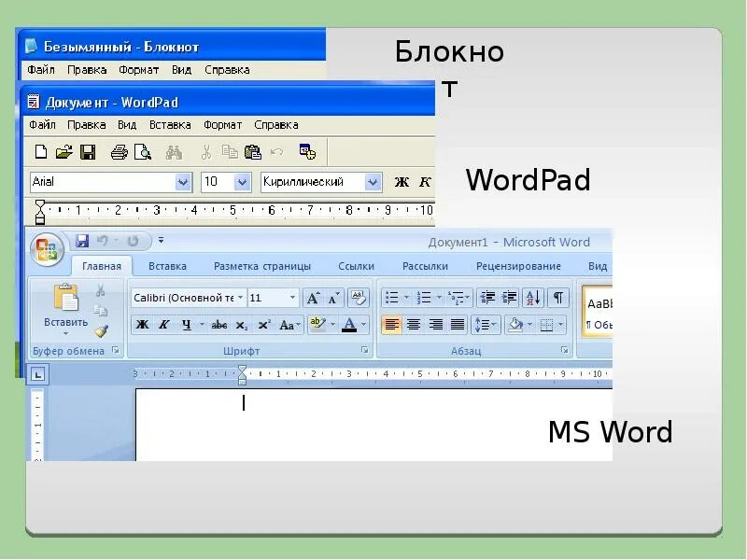The width and height of the screenshot is (747, 560).
Task: Open the font color A control in Word
Action: (x=355, y=325)
